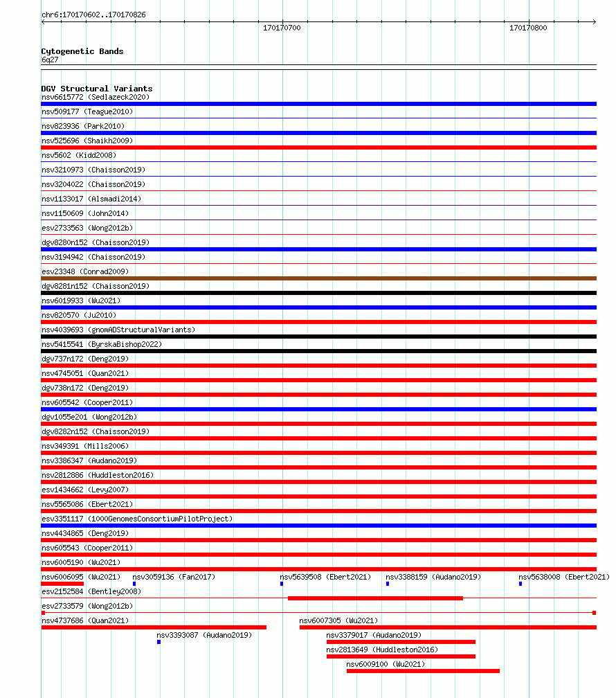Screen dimensions: 616x698
Task: Click nsv823936 (Park2010) label
Action: tap(83, 127)
